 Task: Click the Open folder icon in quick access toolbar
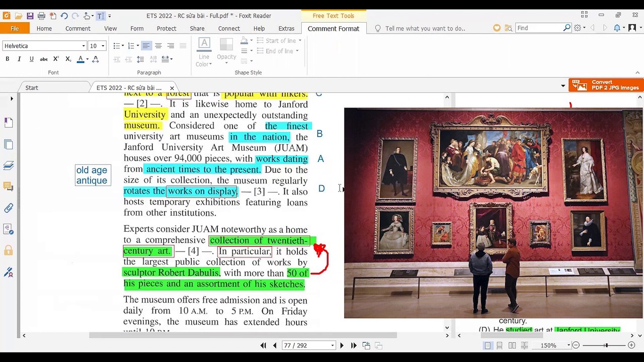18,16
